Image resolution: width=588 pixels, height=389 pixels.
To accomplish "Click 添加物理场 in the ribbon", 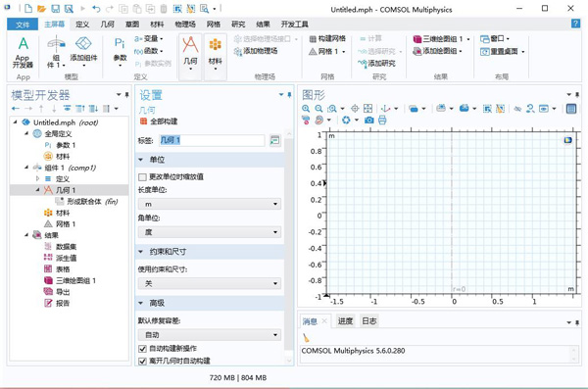I will tap(256, 51).
